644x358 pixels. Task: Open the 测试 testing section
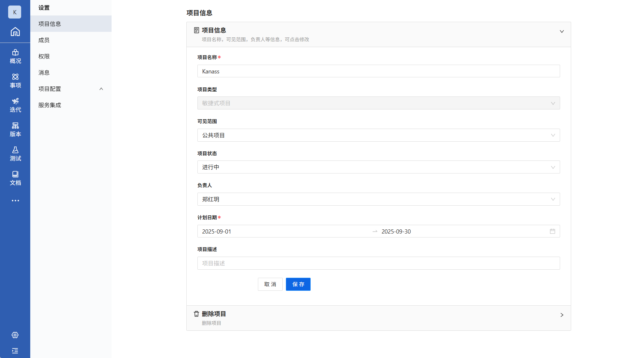15,154
